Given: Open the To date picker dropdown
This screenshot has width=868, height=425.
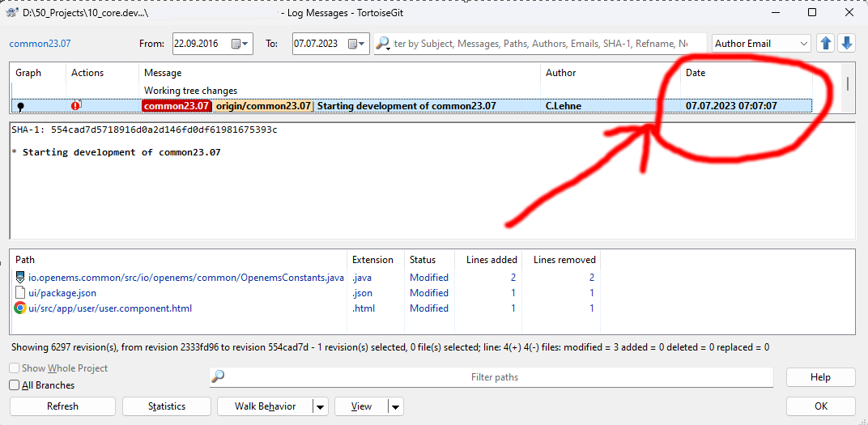Looking at the screenshot, I should click(x=357, y=44).
